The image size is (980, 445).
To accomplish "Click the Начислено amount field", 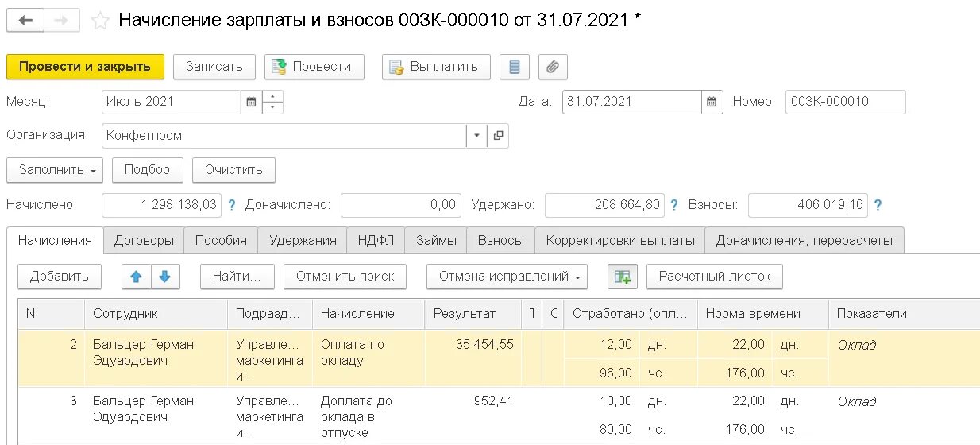I will (161, 205).
